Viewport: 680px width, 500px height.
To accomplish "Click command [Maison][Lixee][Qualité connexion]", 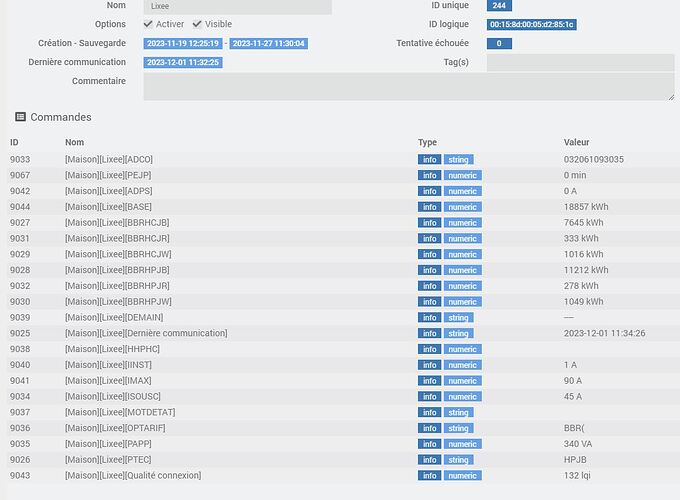I will click(133, 475).
